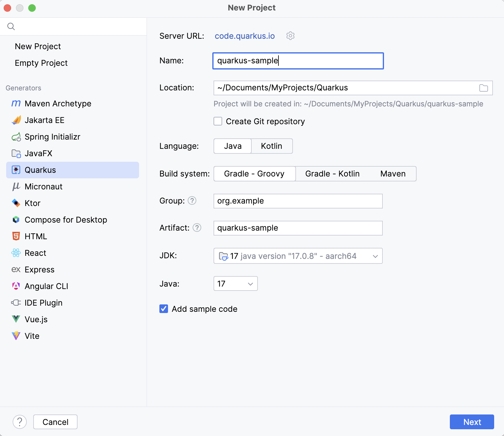This screenshot has height=436, width=504.
Task: Click the Jakarta EE sail icon
Action: (x=16, y=120)
